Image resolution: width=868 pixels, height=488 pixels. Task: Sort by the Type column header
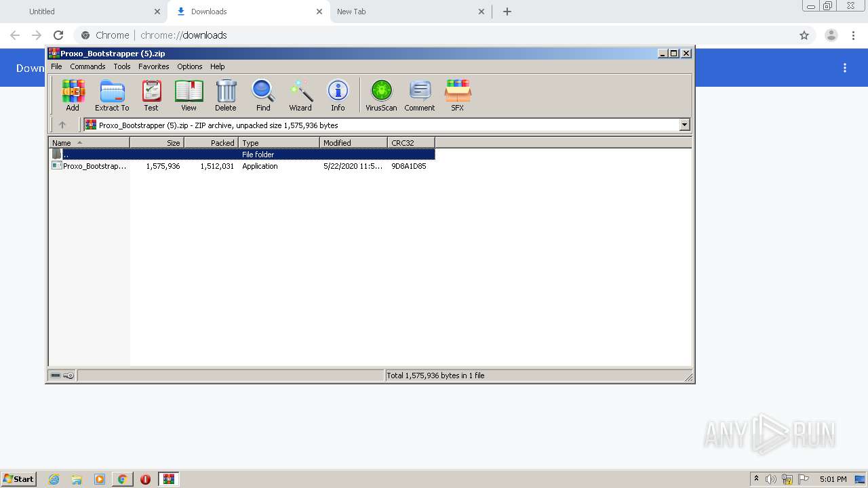[x=279, y=142]
